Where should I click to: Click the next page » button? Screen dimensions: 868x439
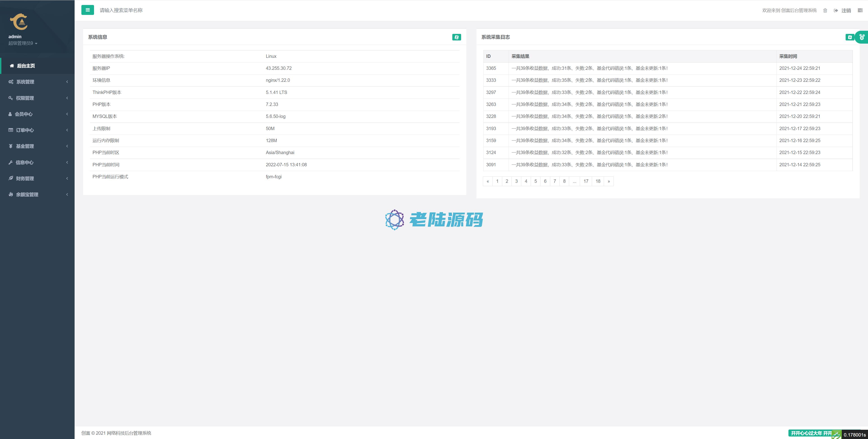tap(609, 181)
